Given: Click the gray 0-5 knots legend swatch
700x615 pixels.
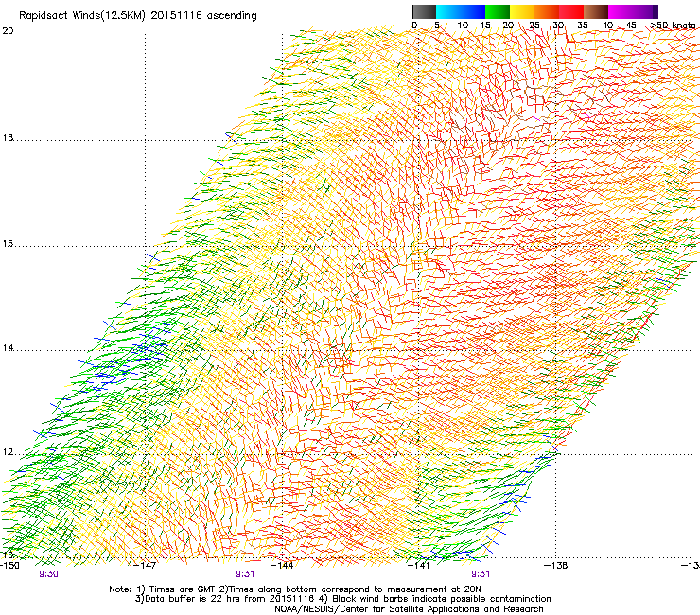Looking at the screenshot, I should pos(424,11).
